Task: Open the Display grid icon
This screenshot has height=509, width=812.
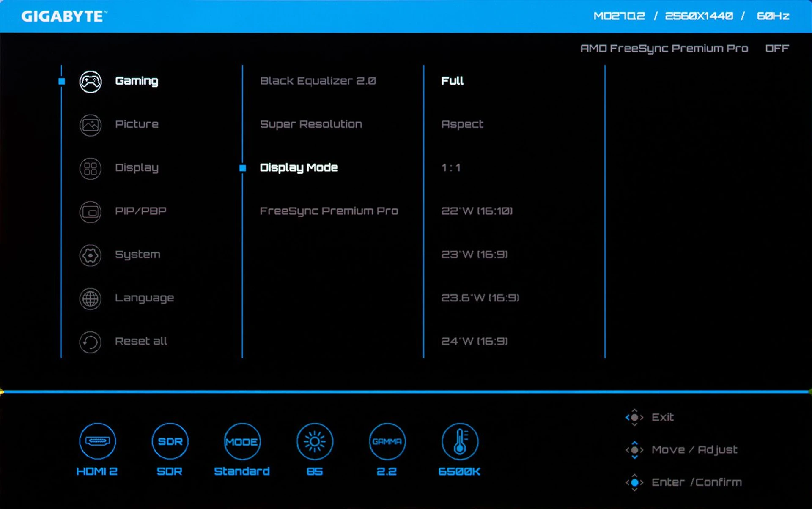Action: coord(91,169)
